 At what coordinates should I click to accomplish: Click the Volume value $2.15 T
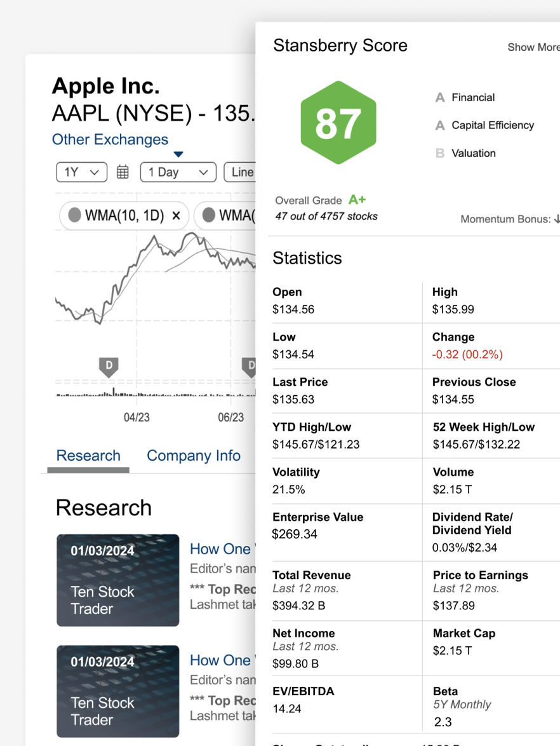(452, 489)
